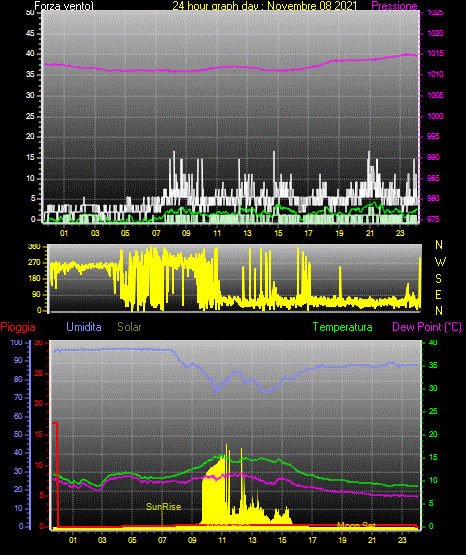The image size is (466, 555).
Task: Click the 45 wind speed axis value
Action: click(x=30, y=33)
